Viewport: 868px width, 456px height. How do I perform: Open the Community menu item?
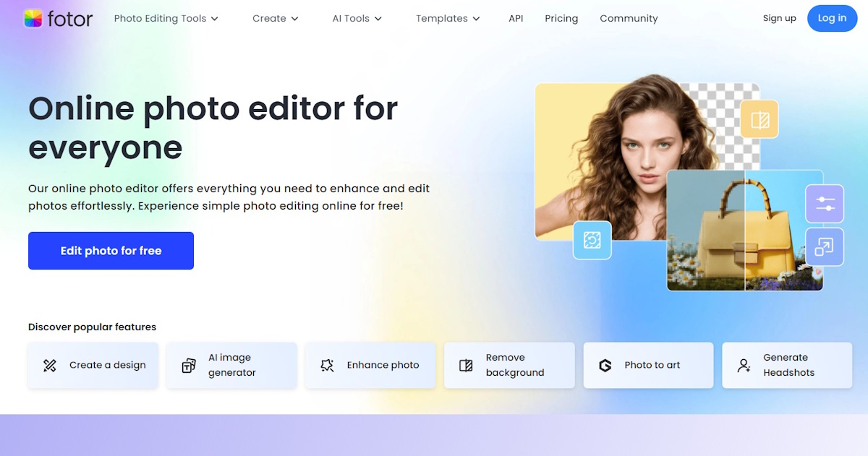coord(629,19)
